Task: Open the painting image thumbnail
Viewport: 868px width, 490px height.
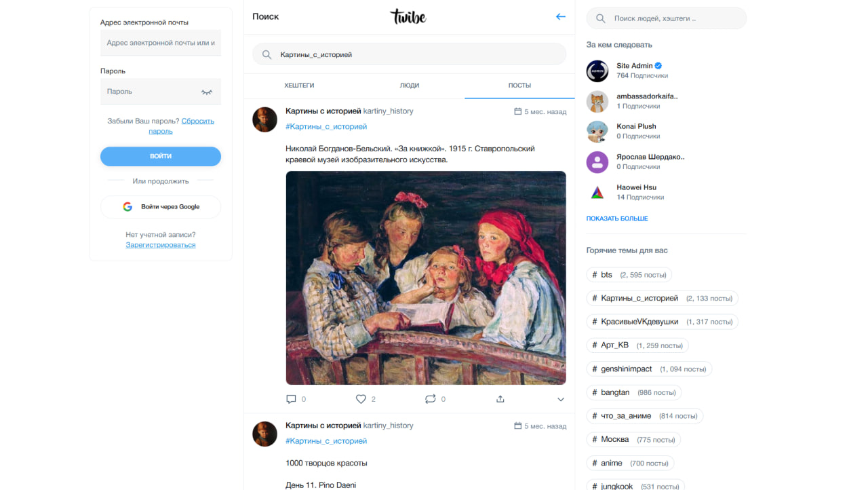Action: pyautogui.click(x=426, y=278)
